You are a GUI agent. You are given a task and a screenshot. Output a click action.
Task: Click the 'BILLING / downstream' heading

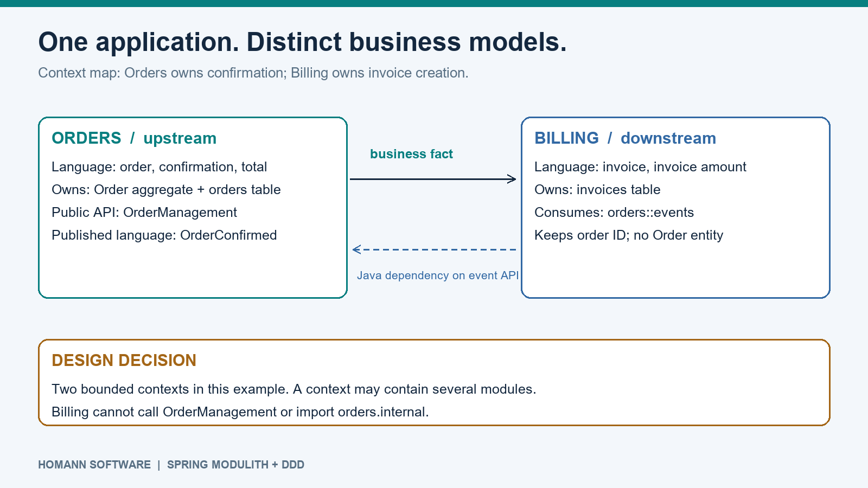(x=625, y=138)
